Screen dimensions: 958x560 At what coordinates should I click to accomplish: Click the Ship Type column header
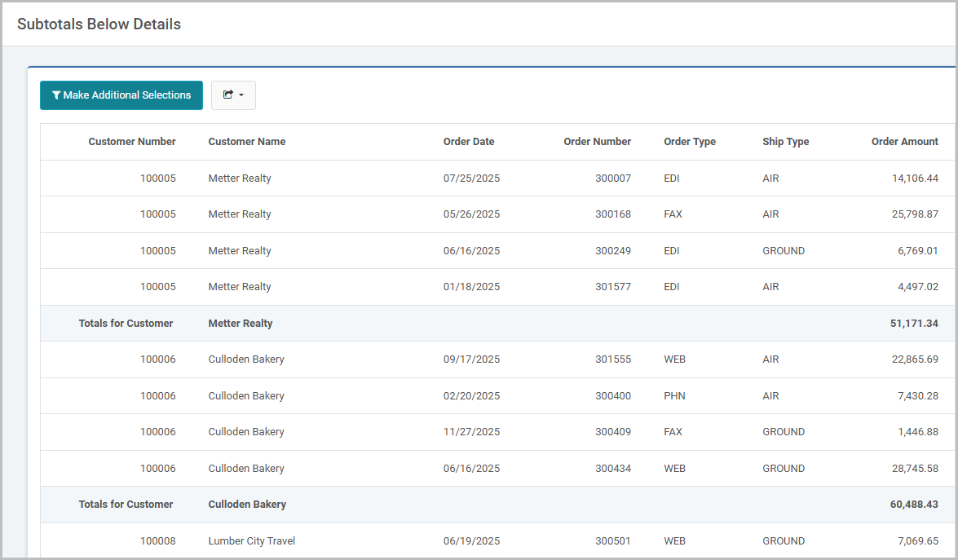point(786,142)
